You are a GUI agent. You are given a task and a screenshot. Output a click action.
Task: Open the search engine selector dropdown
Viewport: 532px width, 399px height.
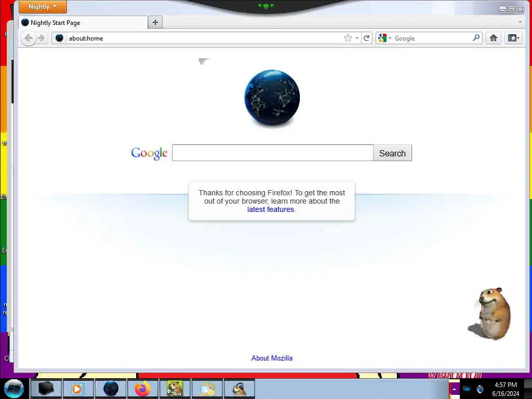[x=385, y=38]
